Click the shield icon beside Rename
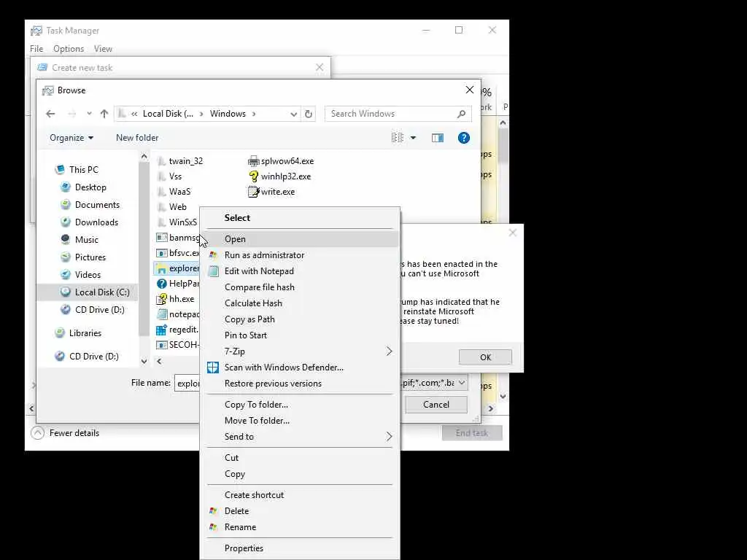This screenshot has height=560, width=747. pos(213,527)
